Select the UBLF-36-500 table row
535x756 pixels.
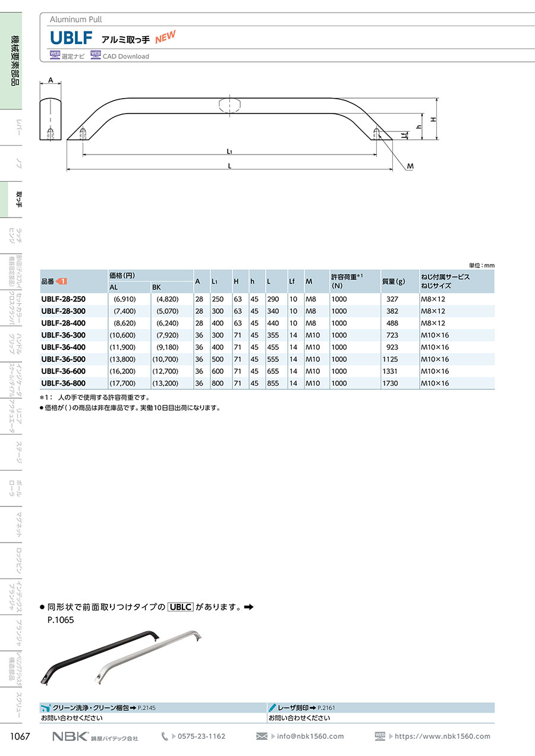pos(267,359)
